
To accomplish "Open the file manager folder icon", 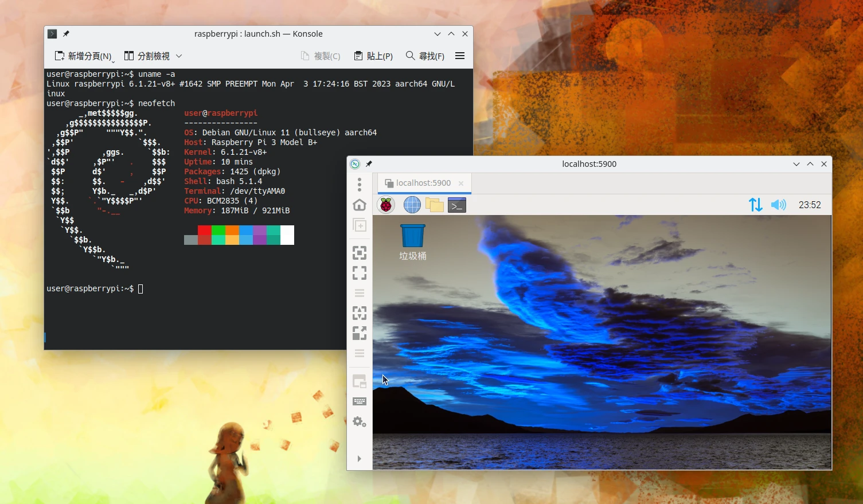I will (x=434, y=205).
